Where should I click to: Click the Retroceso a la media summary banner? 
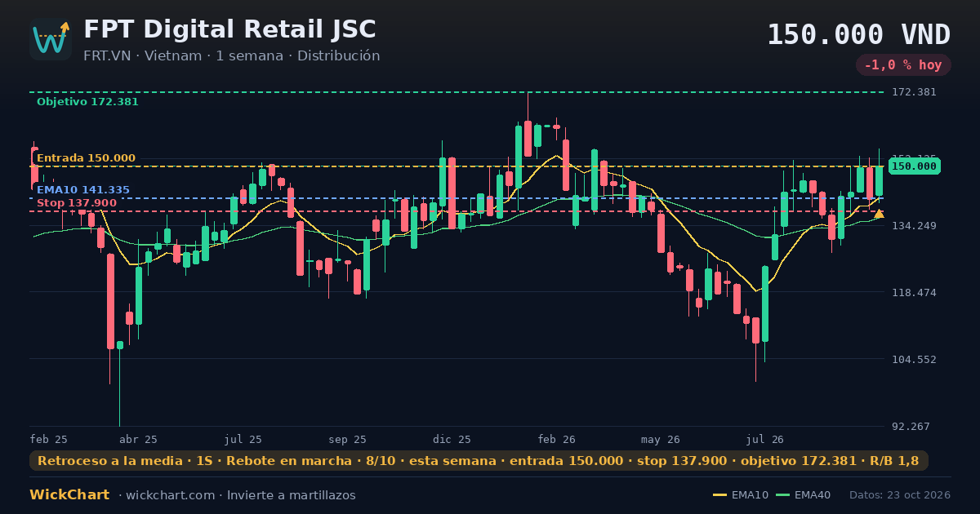(479, 461)
